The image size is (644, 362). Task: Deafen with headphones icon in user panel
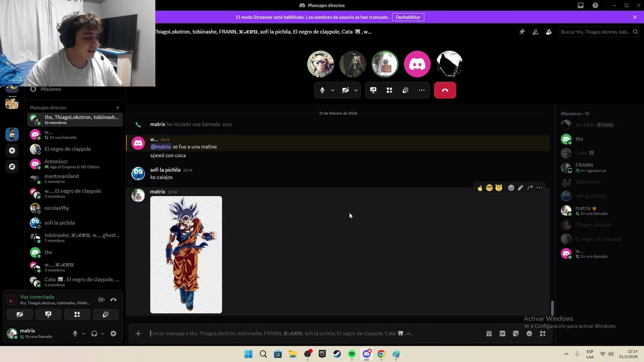94,333
